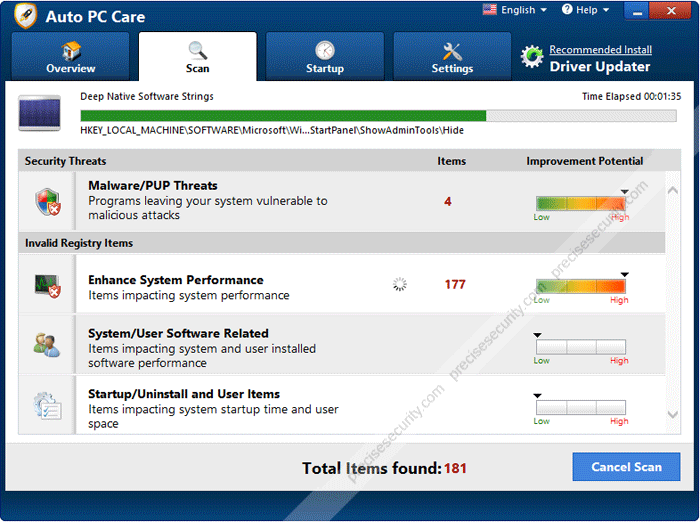The height and width of the screenshot is (522, 700).
Task: Open the Recommended Install link
Action: [600, 50]
